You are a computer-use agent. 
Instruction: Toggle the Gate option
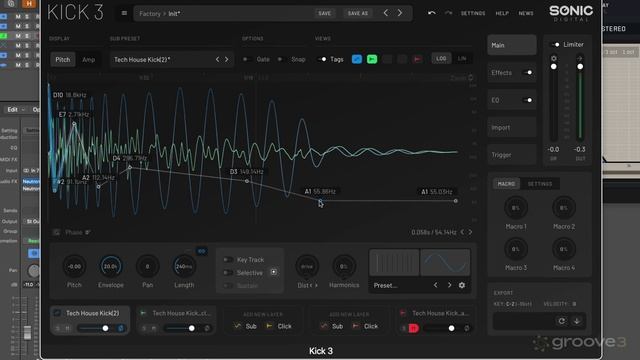tap(246, 59)
